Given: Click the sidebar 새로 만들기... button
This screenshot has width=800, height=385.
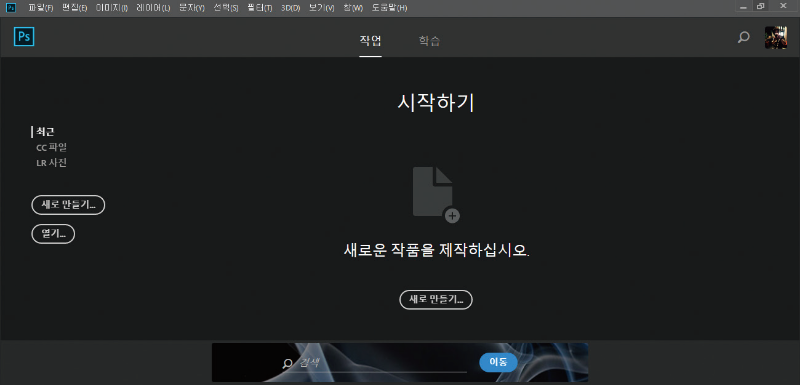Looking at the screenshot, I should 68,205.
